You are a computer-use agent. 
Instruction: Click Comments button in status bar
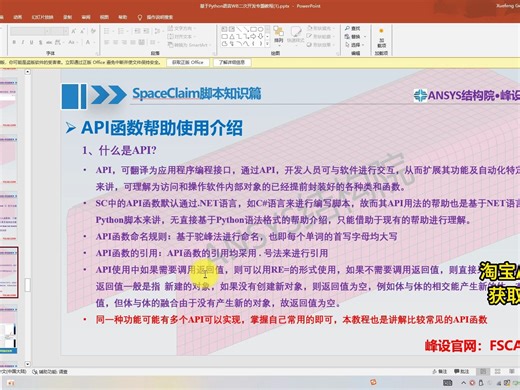[x=462, y=371]
